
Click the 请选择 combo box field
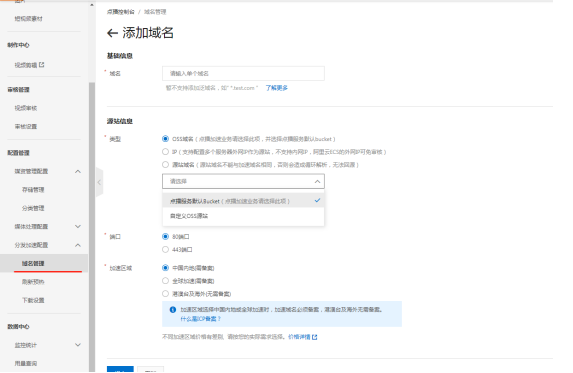(x=243, y=181)
